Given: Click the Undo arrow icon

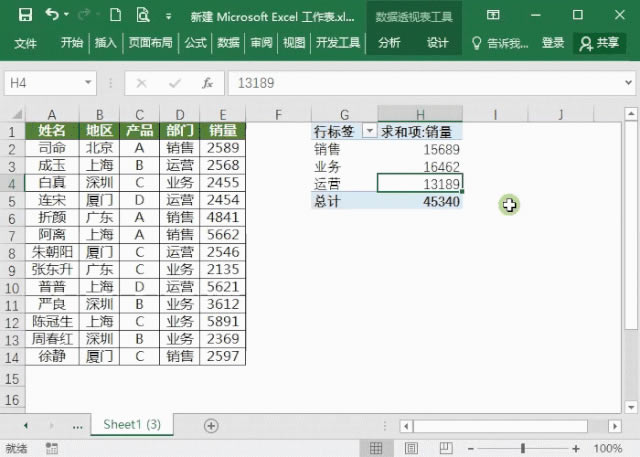Looking at the screenshot, I should (x=52, y=16).
